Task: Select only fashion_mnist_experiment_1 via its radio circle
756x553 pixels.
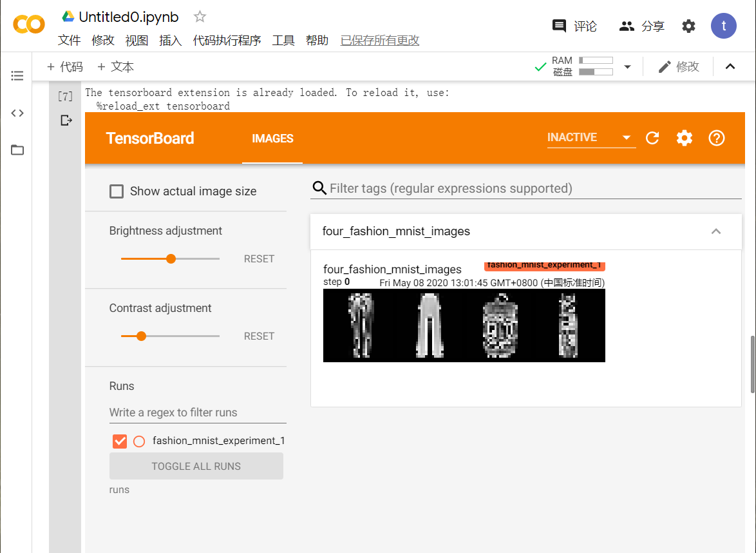Action: [139, 441]
